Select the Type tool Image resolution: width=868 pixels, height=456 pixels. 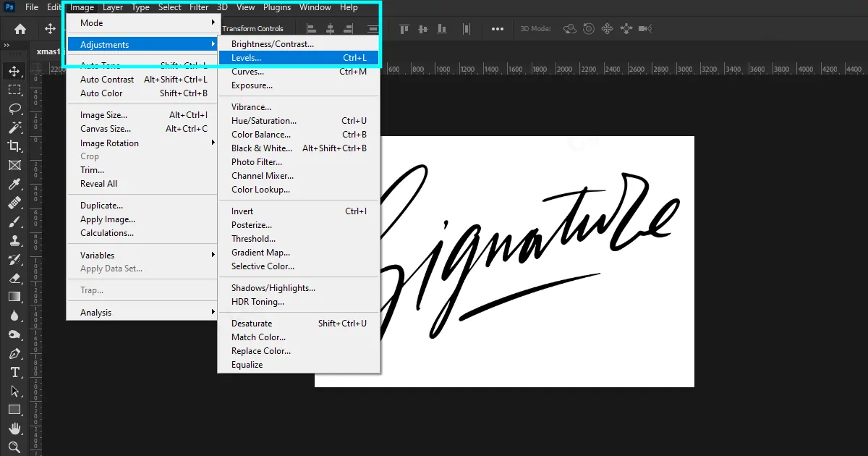pos(14,372)
